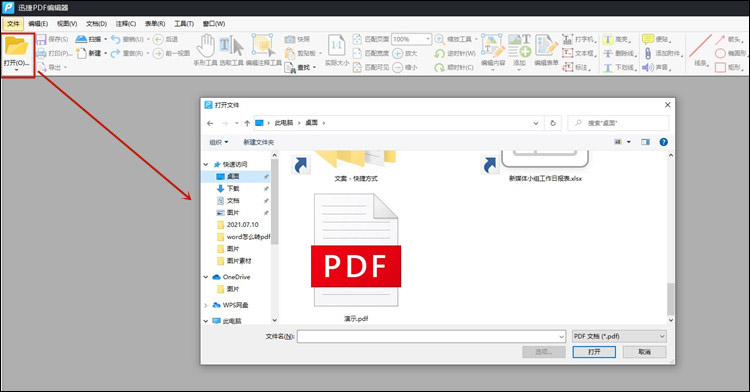Click the refresh icon in the dialog's address bar
This screenshot has height=392, width=750.
tap(553, 123)
